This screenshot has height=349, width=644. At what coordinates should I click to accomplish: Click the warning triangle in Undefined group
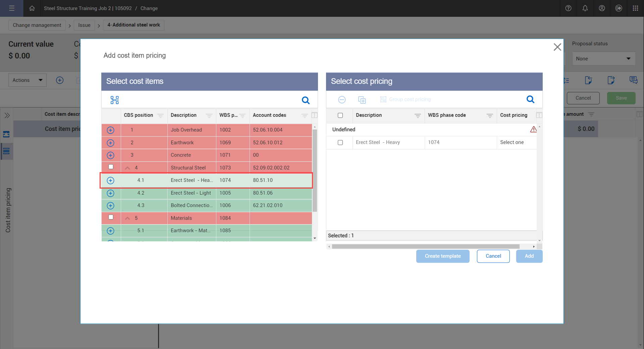533,130
